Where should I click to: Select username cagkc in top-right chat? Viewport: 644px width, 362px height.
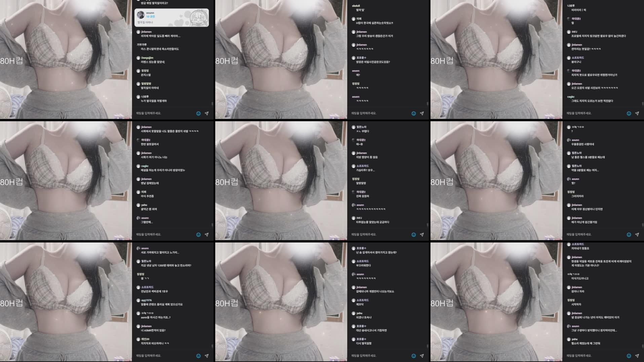pos(571,97)
